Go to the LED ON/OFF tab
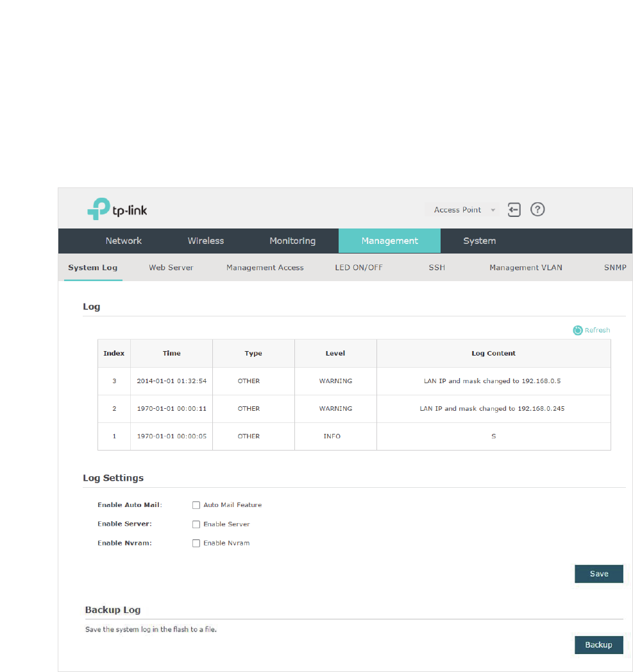633x672 pixels. [x=359, y=268]
